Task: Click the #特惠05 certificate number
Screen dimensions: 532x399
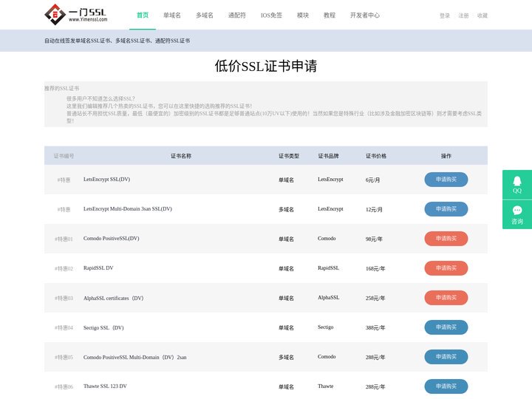Action: pyautogui.click(x=64, y=358)
